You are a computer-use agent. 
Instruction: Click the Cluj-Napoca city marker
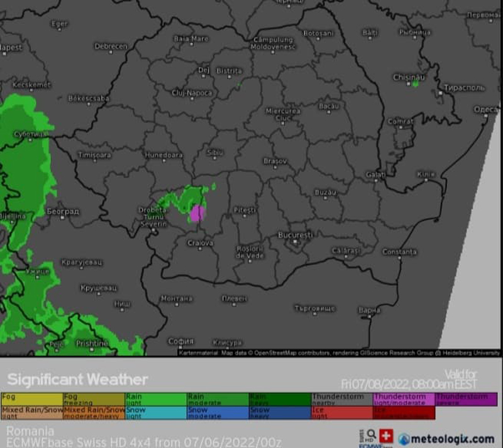(191, 98)
